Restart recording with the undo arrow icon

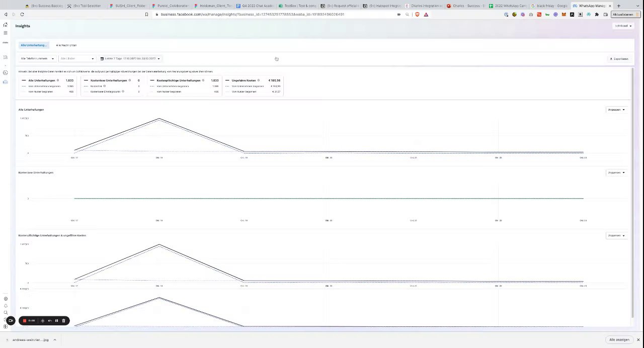point(49,321)
